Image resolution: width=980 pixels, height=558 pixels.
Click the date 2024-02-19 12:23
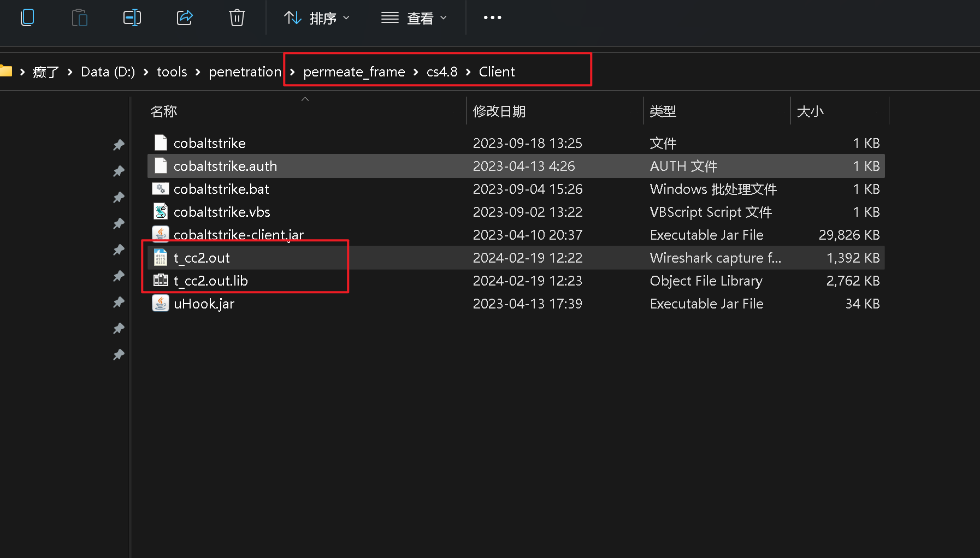tap(527, 281)
